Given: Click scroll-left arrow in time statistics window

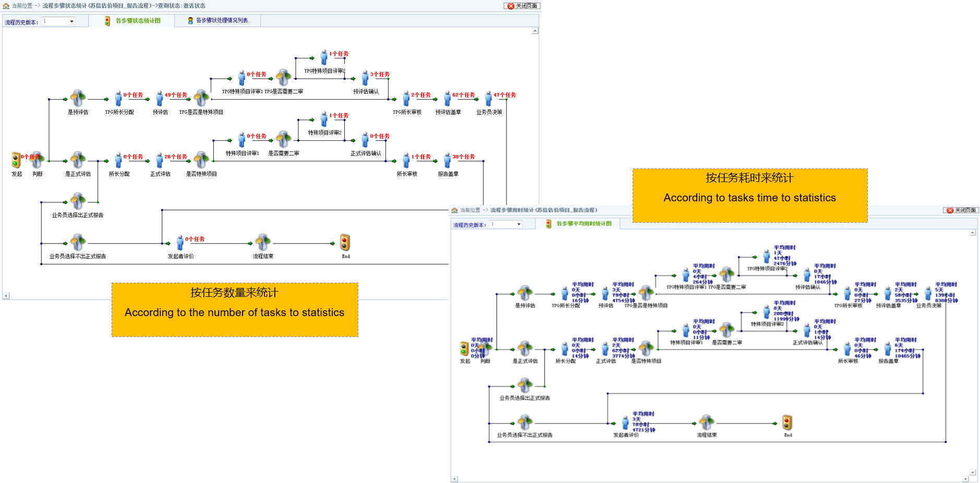Looking at the screenshot, I should click(454, 479).
